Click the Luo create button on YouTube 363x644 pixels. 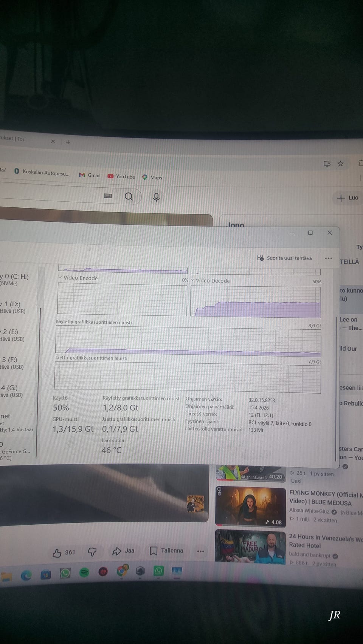tap(348, 198)
